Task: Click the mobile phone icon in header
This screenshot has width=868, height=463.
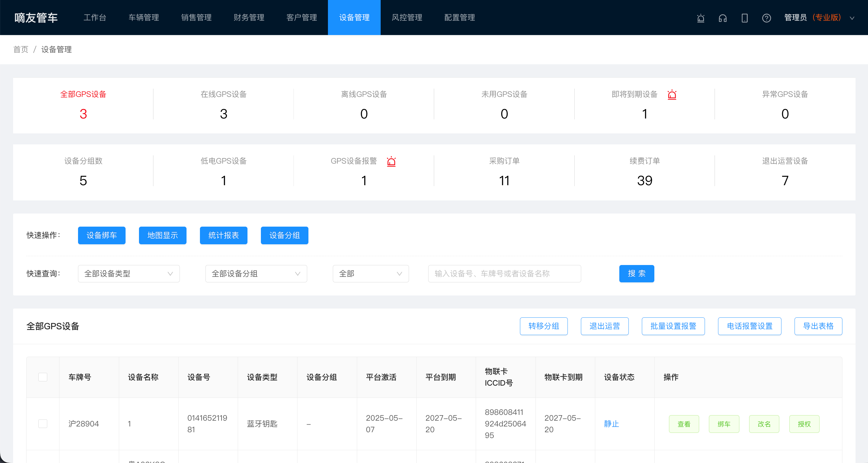Action: point(744,18)
